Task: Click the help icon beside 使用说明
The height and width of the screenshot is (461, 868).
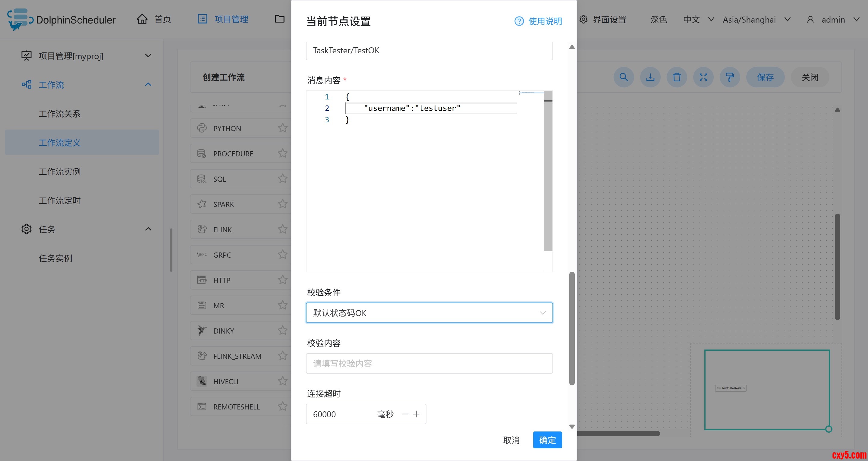Action: [519, 21]
